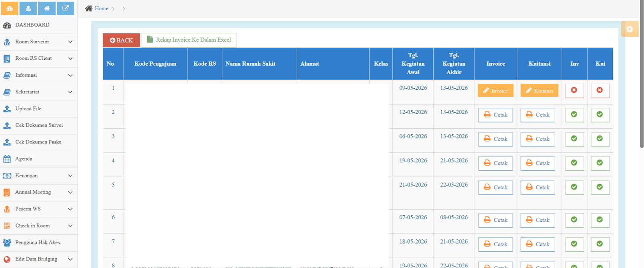This screenshot has width=644, height=268.
Task: Click Rekap Invoice Ke Dalam Excel button
Action: (x=189, y=40)
